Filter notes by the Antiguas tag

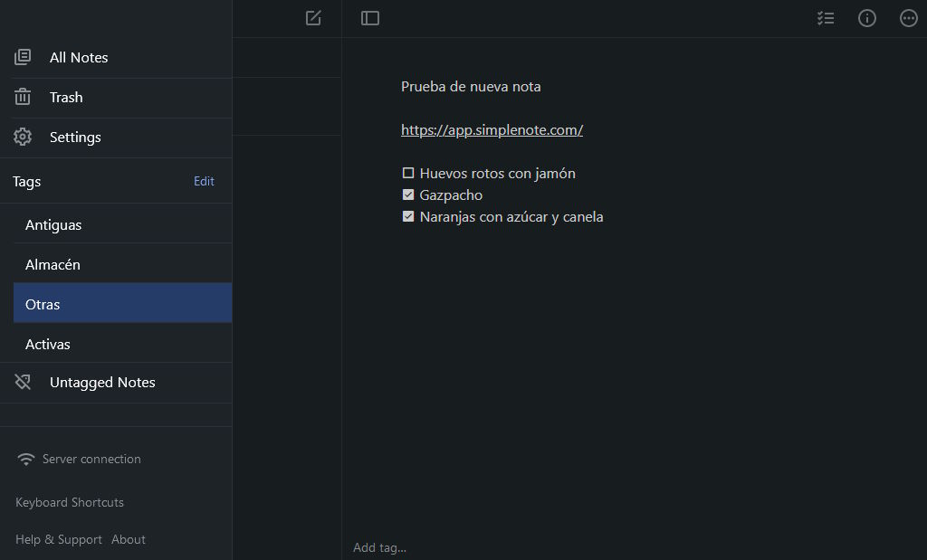click(122, 225)
